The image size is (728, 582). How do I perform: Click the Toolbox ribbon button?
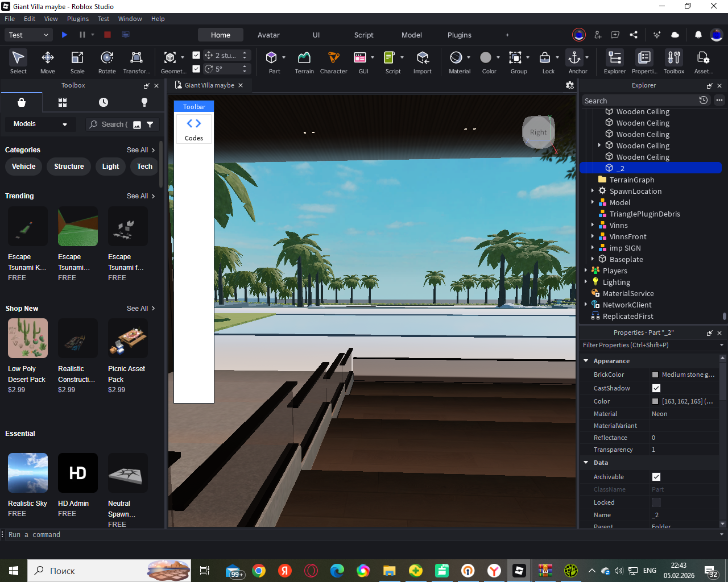tap(674, 62)
